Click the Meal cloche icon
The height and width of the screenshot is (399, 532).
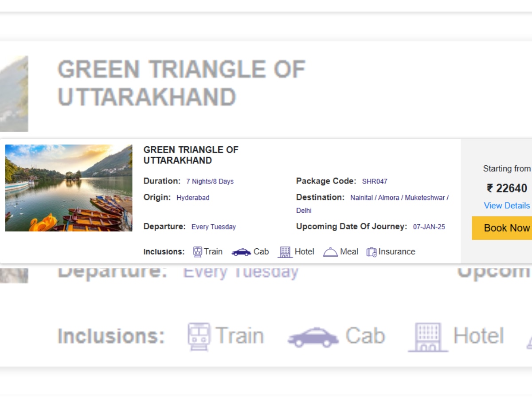[330, 252]
